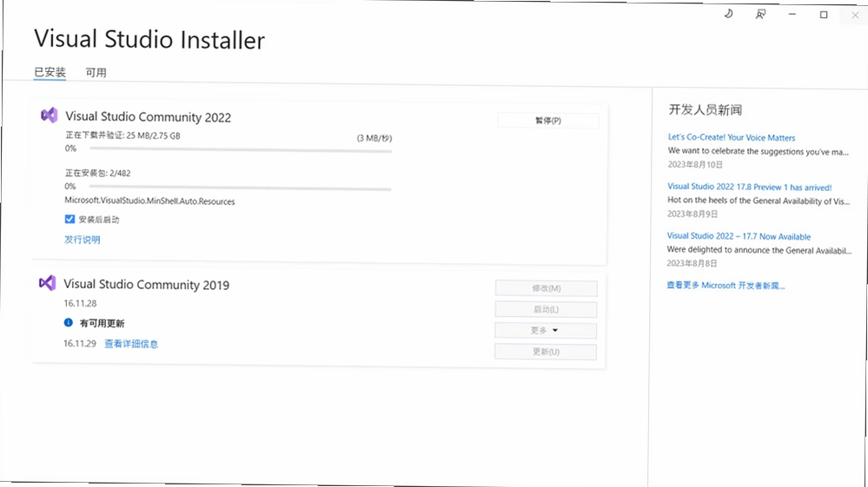Image resolution: width=868 pixels, height=487 pixels.
Task: Click the download and verify progress bar
Action: coord(241,149)
